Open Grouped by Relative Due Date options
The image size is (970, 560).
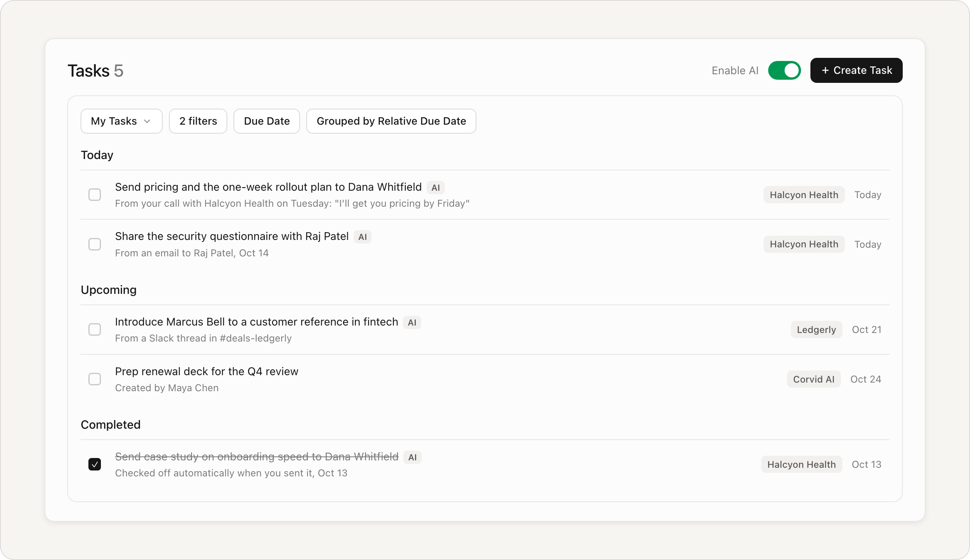(x=391, y=121)
